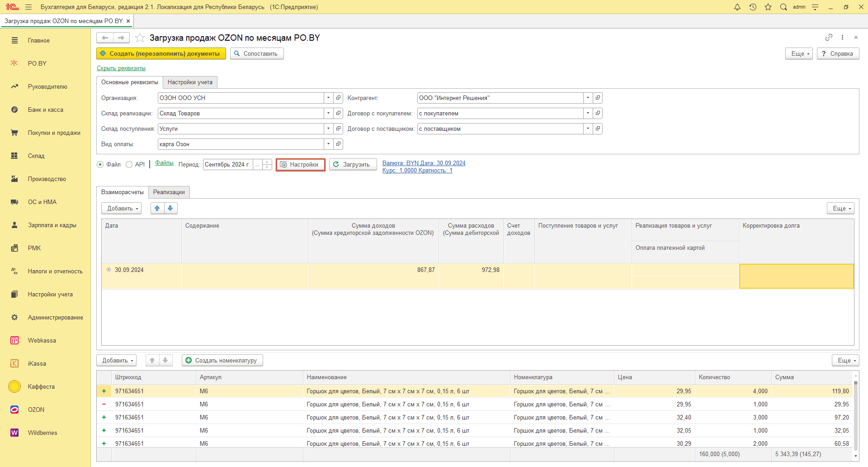Viewport: 868px width, 467px height.
Task: Move row down in the lower items table
Action: (165, 360)
